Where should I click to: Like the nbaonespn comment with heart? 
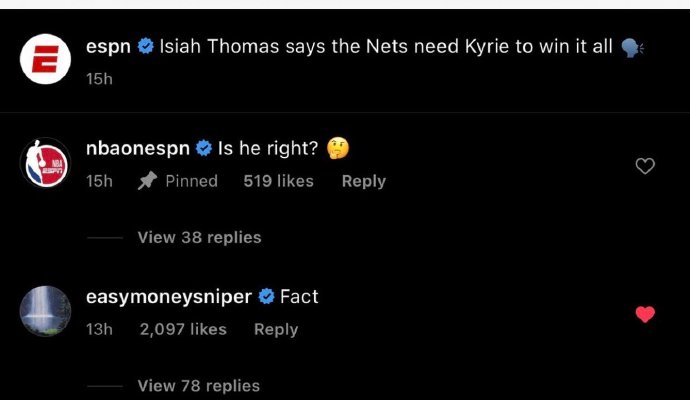tap(645, 166)
